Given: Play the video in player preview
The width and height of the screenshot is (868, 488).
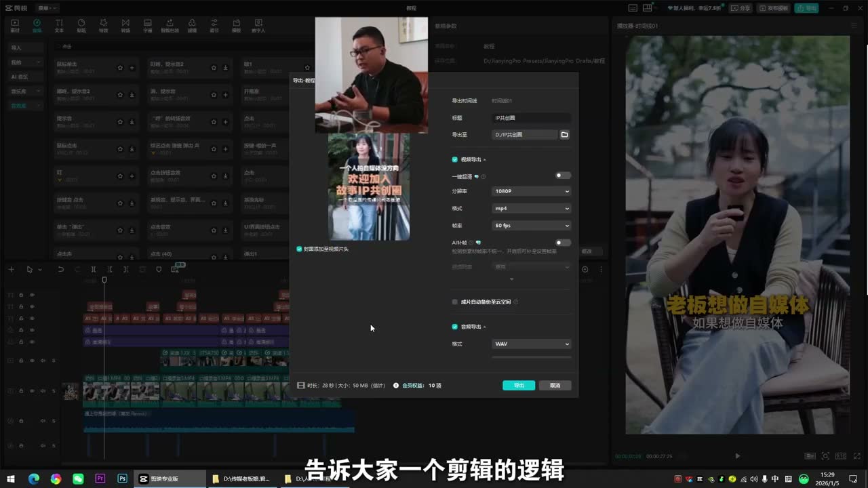Looking at the screenshot, I should point(738,456).
